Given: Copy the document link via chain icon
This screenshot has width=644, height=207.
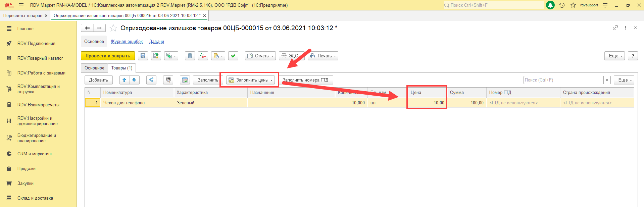Looking at the screenshot, I should (x=615, y=28).
